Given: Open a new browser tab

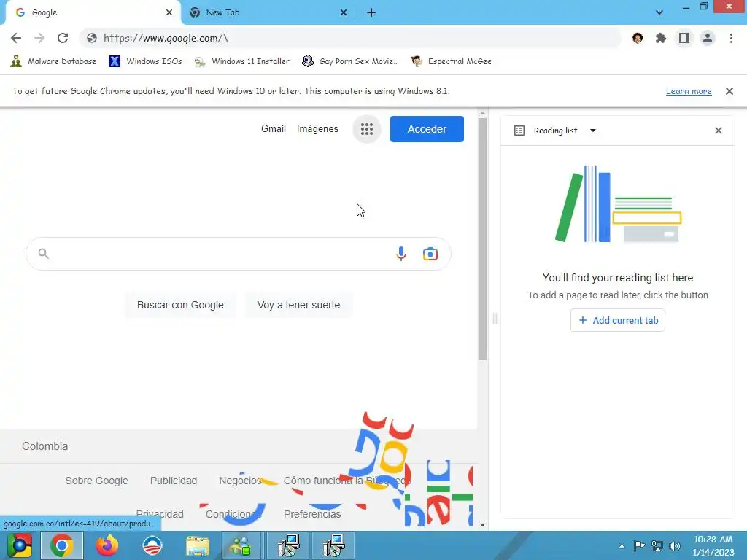Looking at the screenshot, I should pyautogui.click(x=371, y=12).
